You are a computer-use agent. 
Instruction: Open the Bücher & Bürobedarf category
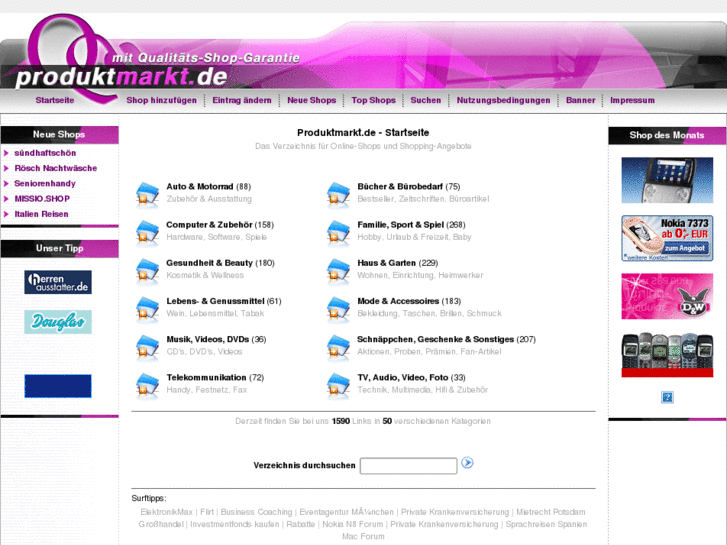point(400,186)
